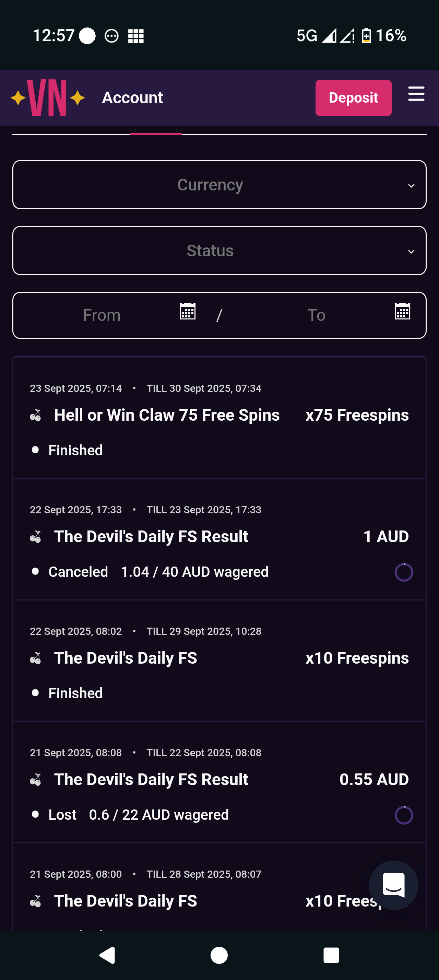Tap wagering progress circle for 0.55 AUD bonus
Viewport: 439px width, 980px height.
pos(404,815)
